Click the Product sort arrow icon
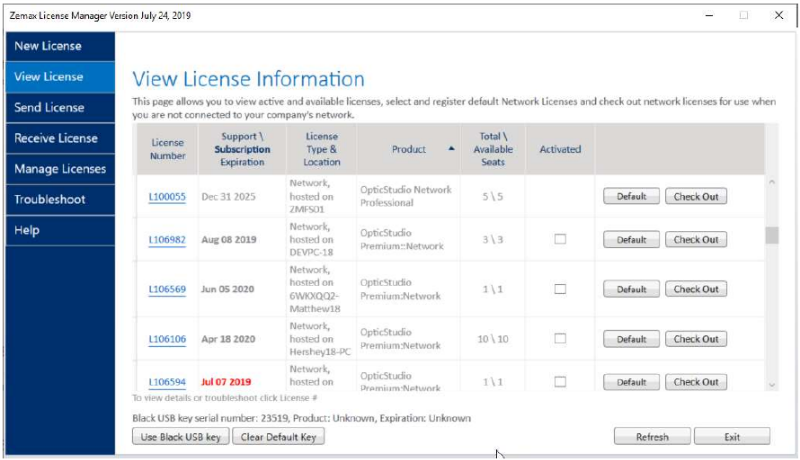Image resolution: width=800 pixels, height=460 pixels. click(x=451, y=149)
